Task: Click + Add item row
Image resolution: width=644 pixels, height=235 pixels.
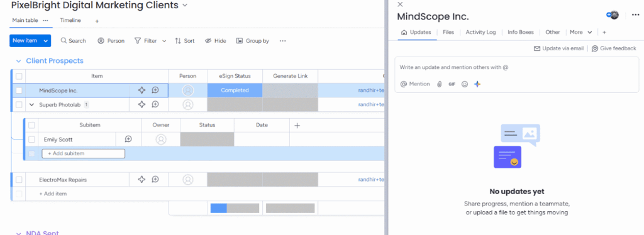Action: pos(53,194)
